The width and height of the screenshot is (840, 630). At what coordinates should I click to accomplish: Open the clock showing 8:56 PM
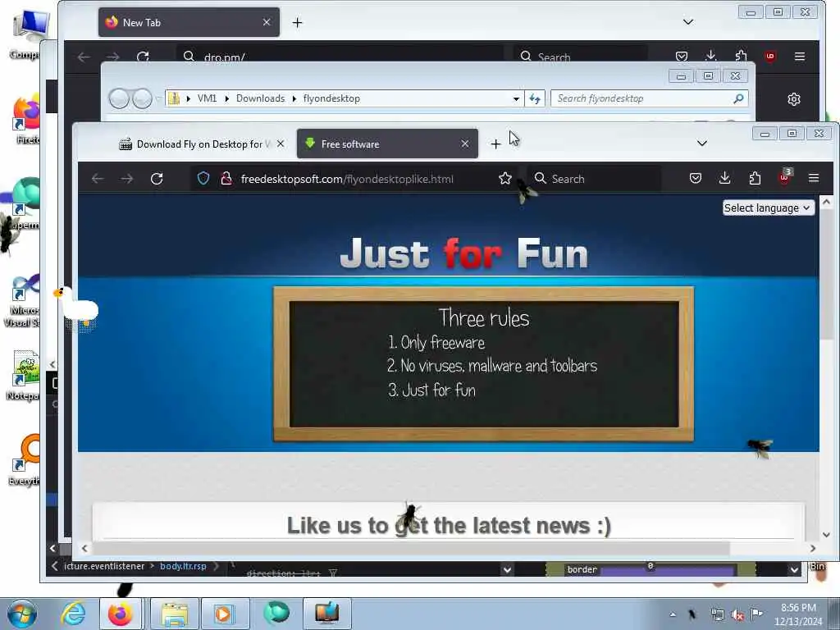[798, 614]
